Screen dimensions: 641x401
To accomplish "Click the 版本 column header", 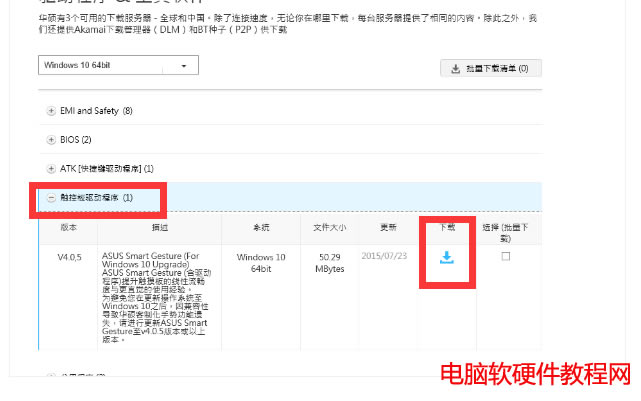I will [68, 228].
